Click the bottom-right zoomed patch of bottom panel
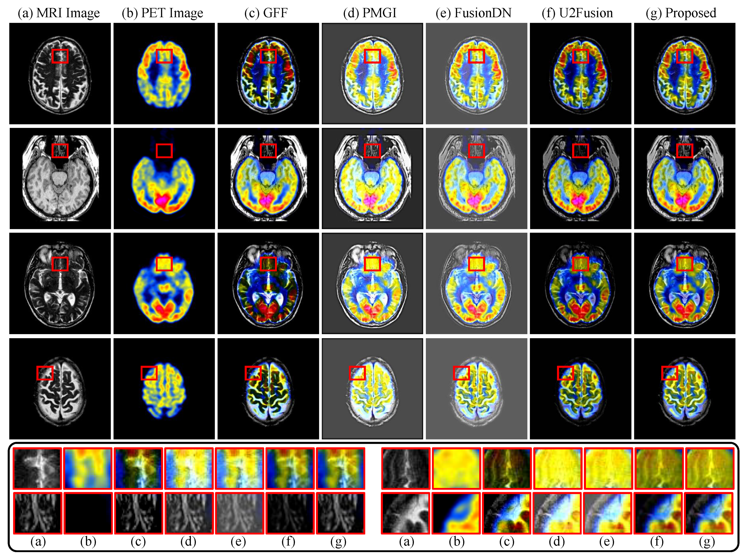Image resolution: width=745 pixels, height=560 pixels. [x=709, y=513]
